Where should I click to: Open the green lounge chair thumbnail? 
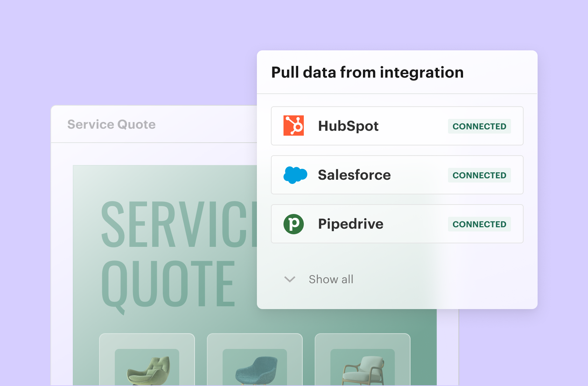[x=147, y=367]
